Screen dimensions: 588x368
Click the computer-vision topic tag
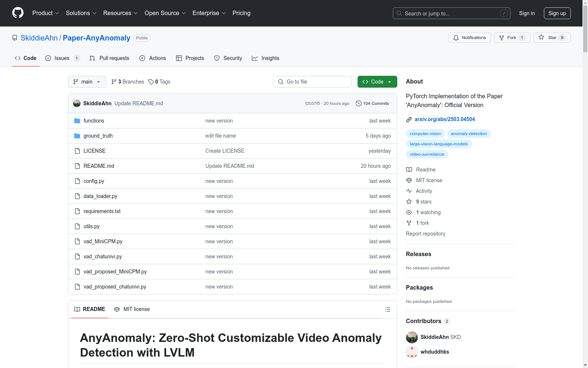[426, 134]
